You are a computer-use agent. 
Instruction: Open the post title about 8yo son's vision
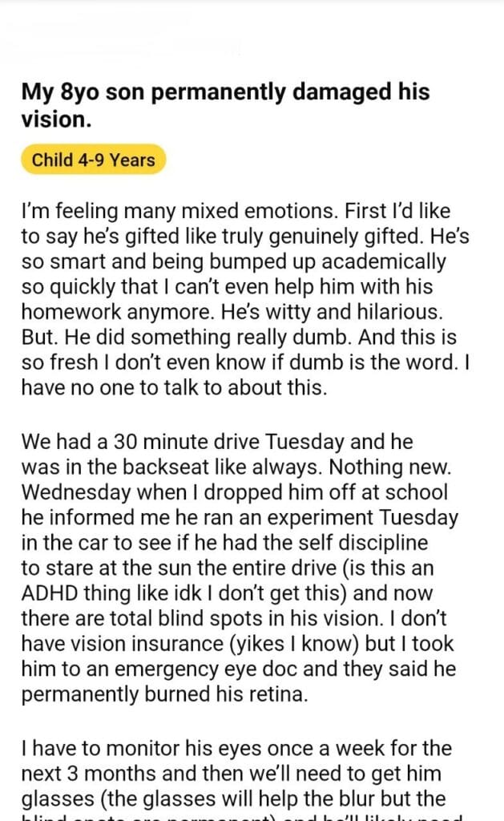tap(225, 105)
